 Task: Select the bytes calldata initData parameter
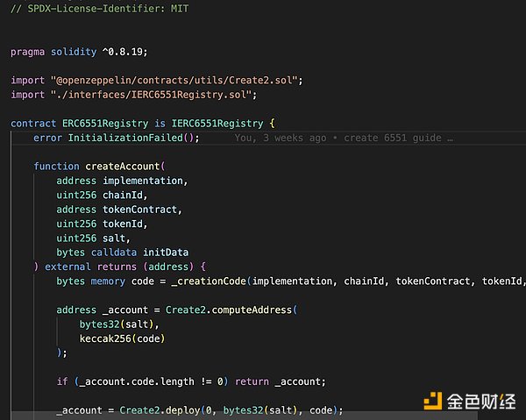click(122, 253)
